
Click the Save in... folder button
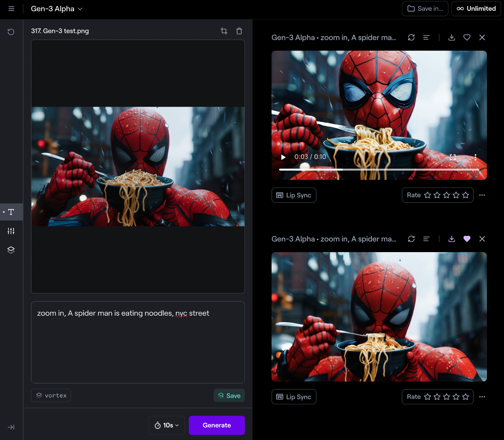(425, 9)
